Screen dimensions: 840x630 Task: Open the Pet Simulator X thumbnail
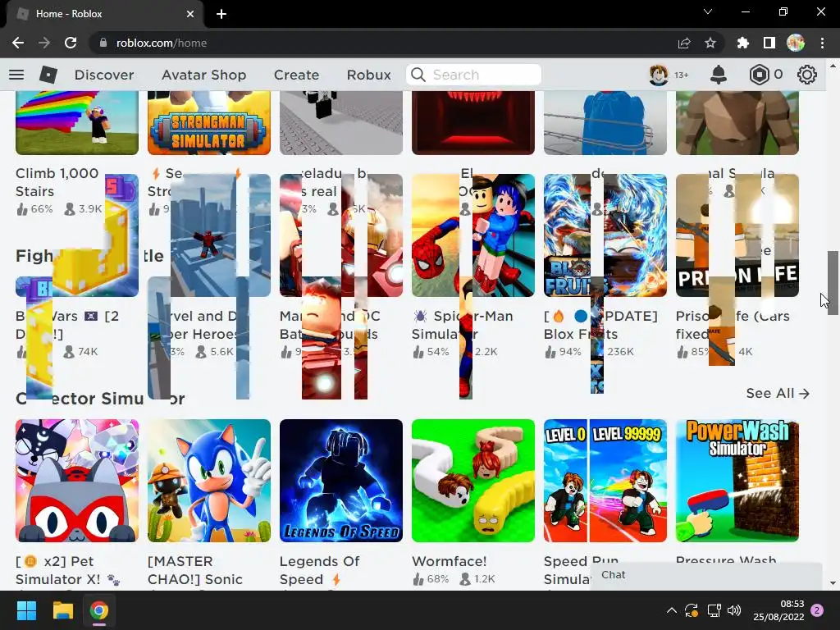click(77, 481)
